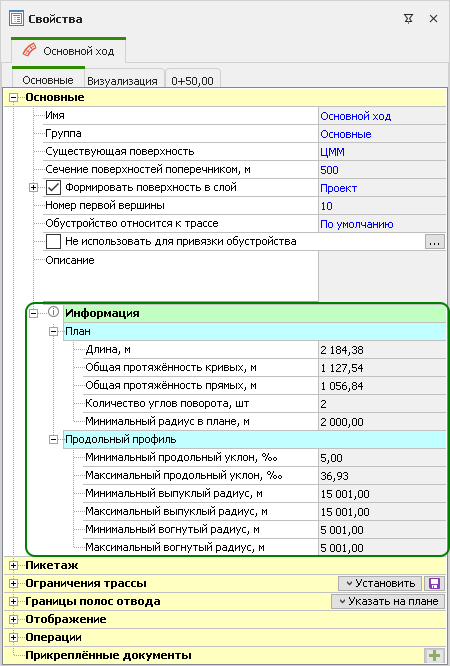Select Сечение поверхностей поперечником row label
This screenshot has height=666, width=450.
click(148, 169)
